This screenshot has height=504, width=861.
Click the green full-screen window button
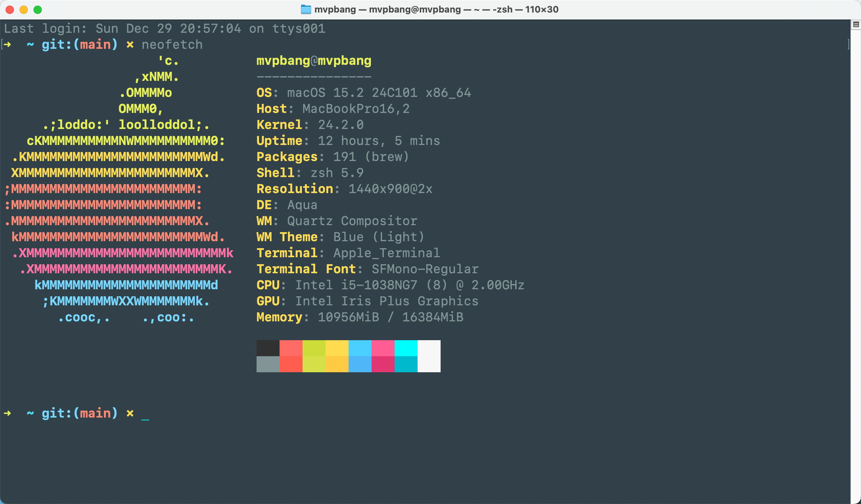coord(38,10)
